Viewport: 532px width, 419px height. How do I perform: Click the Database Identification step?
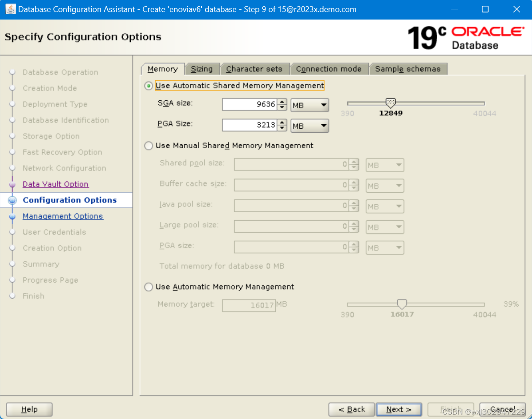pos(66,120)
